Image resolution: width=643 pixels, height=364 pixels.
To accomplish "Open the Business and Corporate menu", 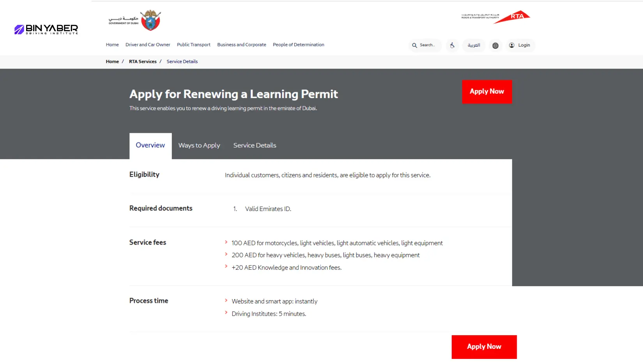I will [242, 45].
